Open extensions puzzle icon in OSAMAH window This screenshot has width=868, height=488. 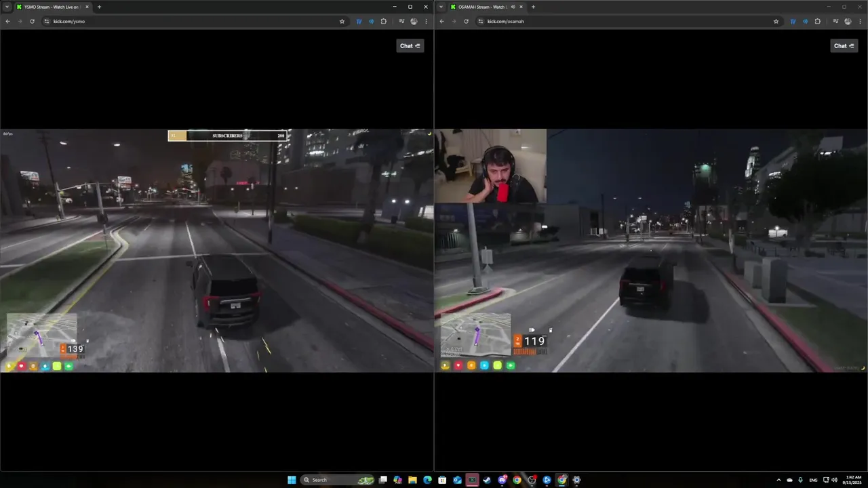[817, 21]
